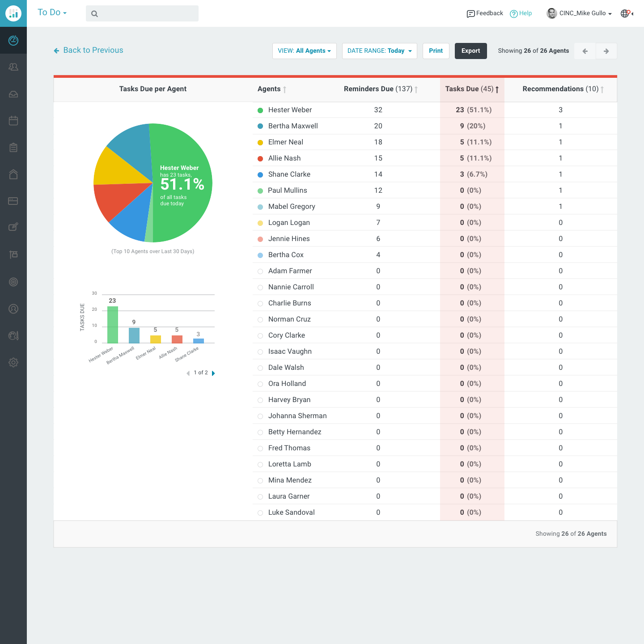Click the Bertha Maxwell bar showing 9
Image resolution: width=644 pixels, height=644 pixels.
pyautogui.click(x=134, y=335)
